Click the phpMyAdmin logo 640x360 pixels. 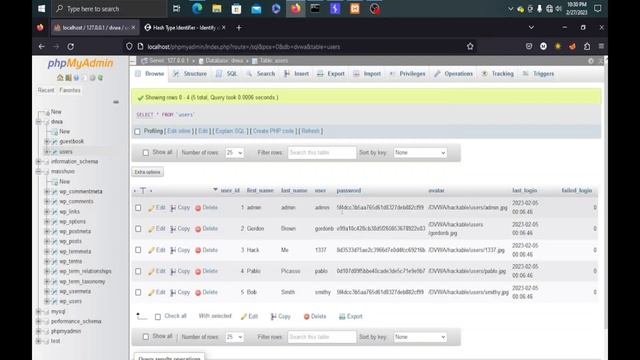point(80,63)
